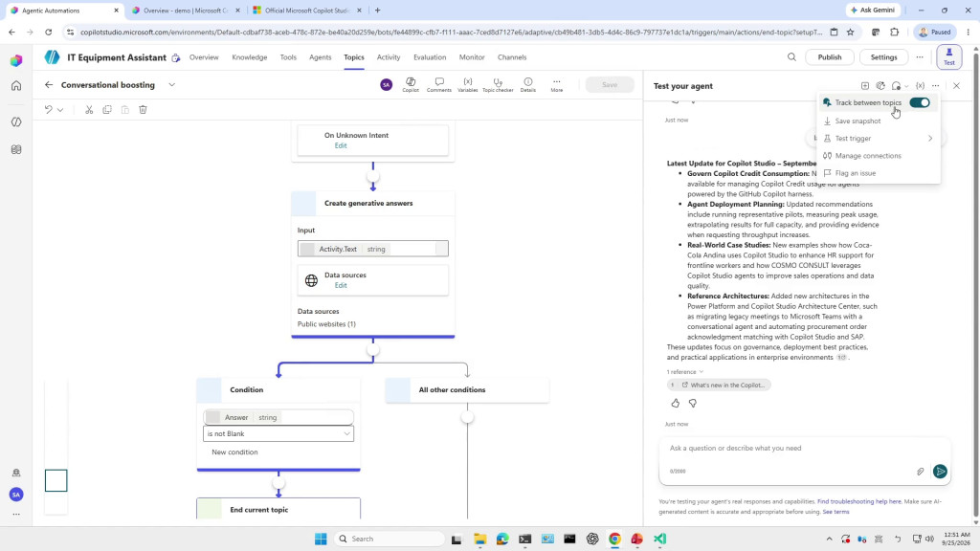980x551 pixels.
Task: Expand the Conversational boosting topic name dropdown
Action: (172, 85)
